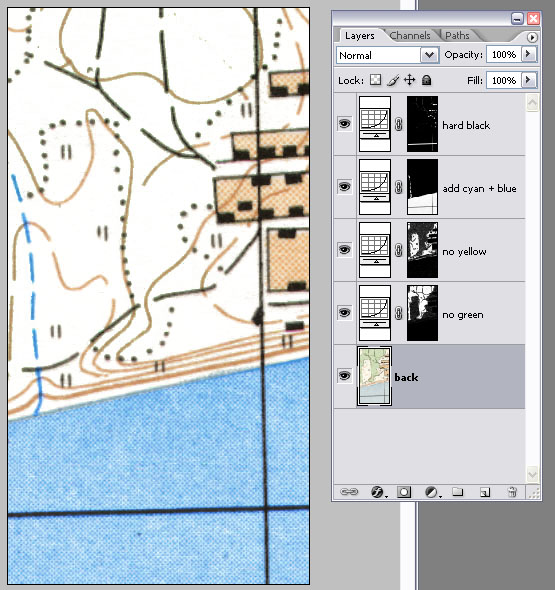Viewport: 555px width, 590px height.
Task: Click the lock image pixels brush icon
Action: point(392,80)
